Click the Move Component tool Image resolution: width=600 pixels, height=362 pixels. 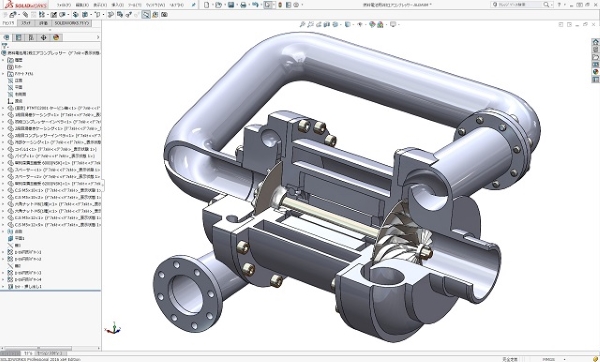click(x=63, y=15)
